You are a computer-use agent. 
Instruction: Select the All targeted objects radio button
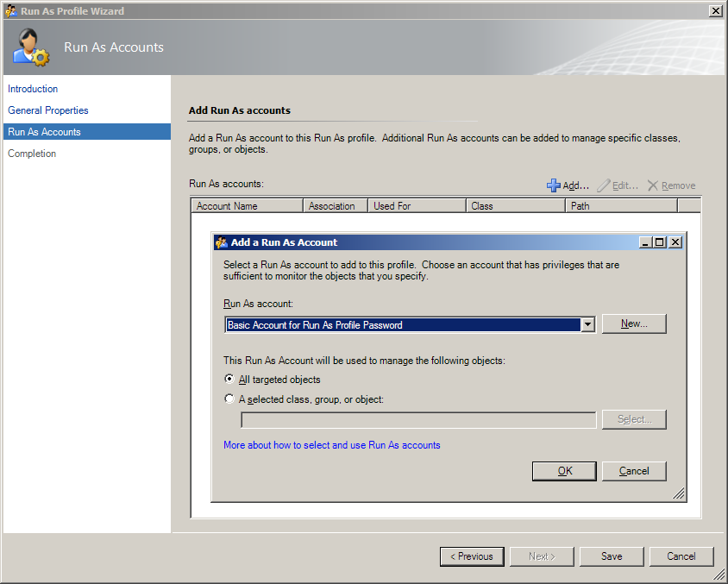(x=229, y=379)
